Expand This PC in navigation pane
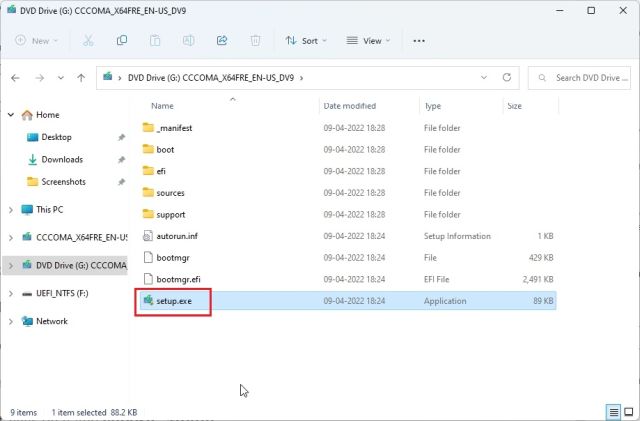Viewport: 640px width, 421px height. pyautogui.click(x=11, y=210)
